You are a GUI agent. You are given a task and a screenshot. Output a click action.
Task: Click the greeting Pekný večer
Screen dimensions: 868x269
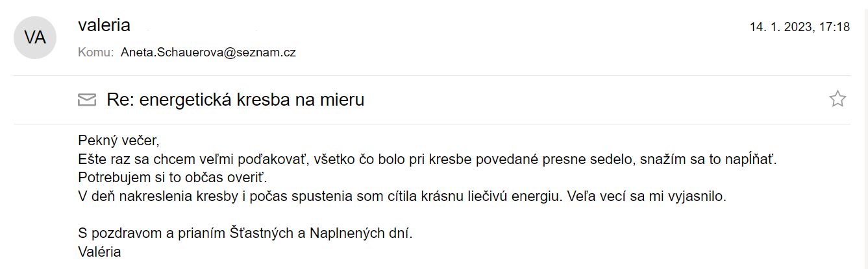[x=118, y=140]
